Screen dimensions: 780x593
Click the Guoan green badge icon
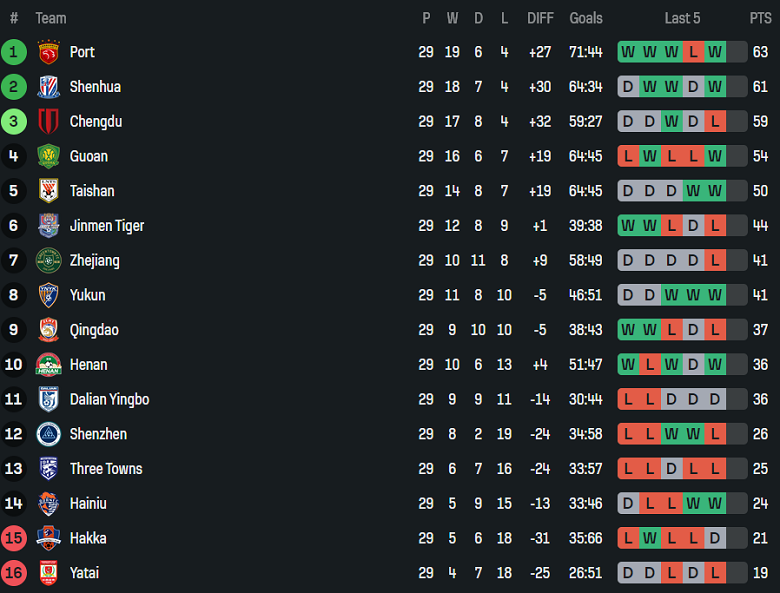(48, 156)
